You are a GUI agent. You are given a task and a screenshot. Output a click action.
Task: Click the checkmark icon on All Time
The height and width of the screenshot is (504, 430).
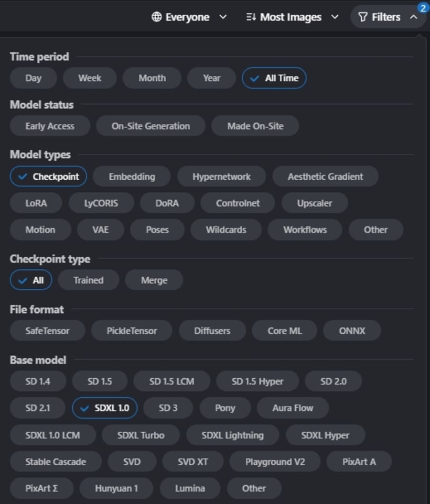tap(255, 78)
